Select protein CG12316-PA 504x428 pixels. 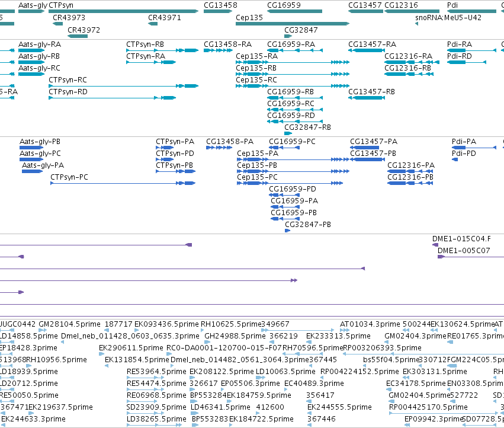click(411, 165)
